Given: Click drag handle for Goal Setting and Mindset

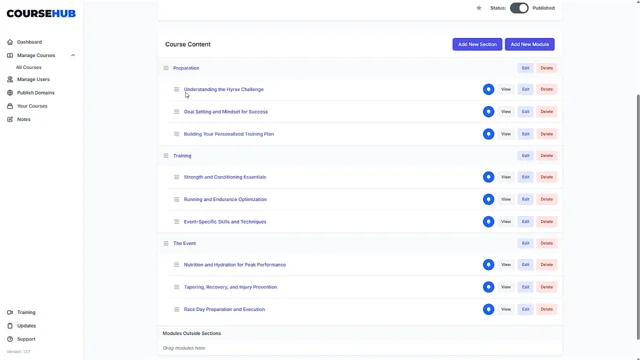Looking at the screenshot, I should pyautogui.click(x=176, y=112).
